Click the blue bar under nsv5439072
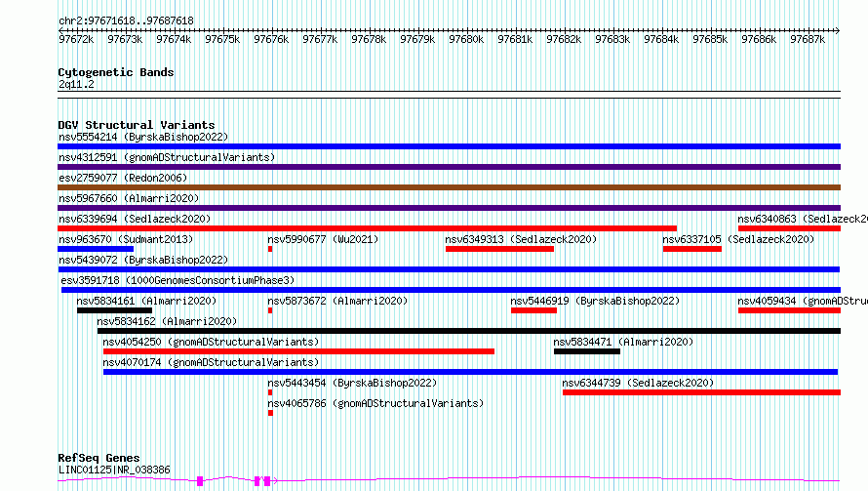Image resolution: width=868 pixels, height=491 pixels. 449,269
